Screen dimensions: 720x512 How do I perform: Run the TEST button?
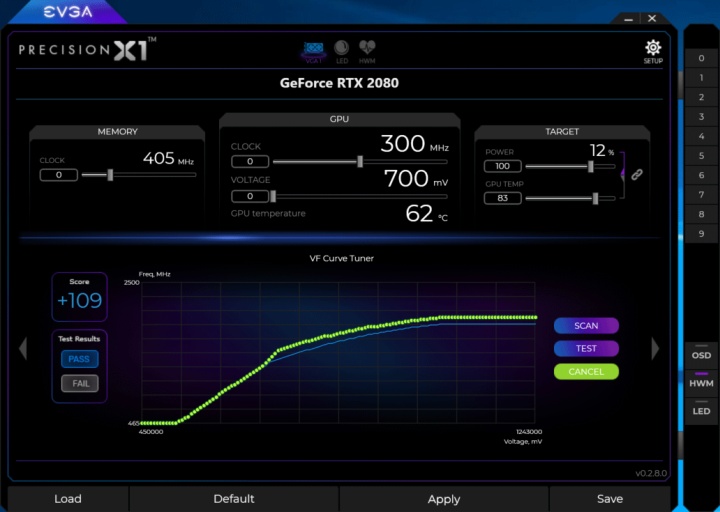586,349
